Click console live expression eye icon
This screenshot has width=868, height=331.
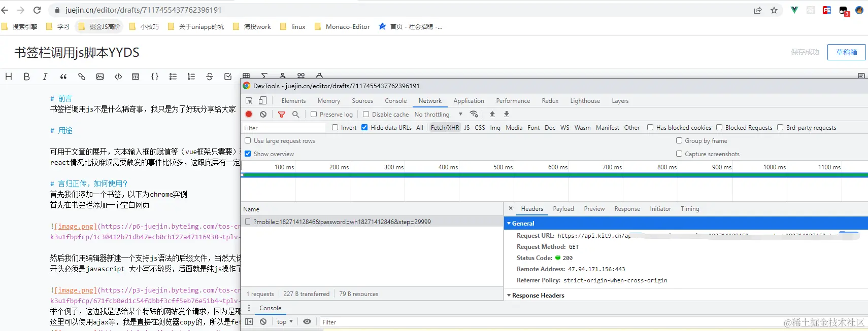click(307, 321)
